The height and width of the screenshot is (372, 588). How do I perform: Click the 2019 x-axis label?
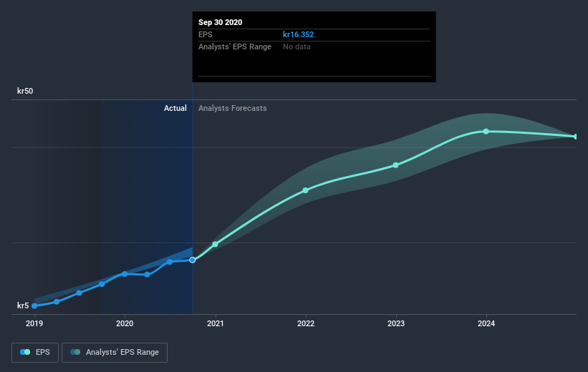(x=34, y=323)
